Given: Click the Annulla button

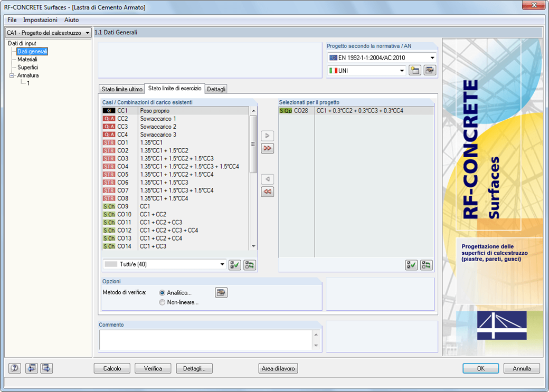Looking at the screenshot, I should tap(522, 369).
